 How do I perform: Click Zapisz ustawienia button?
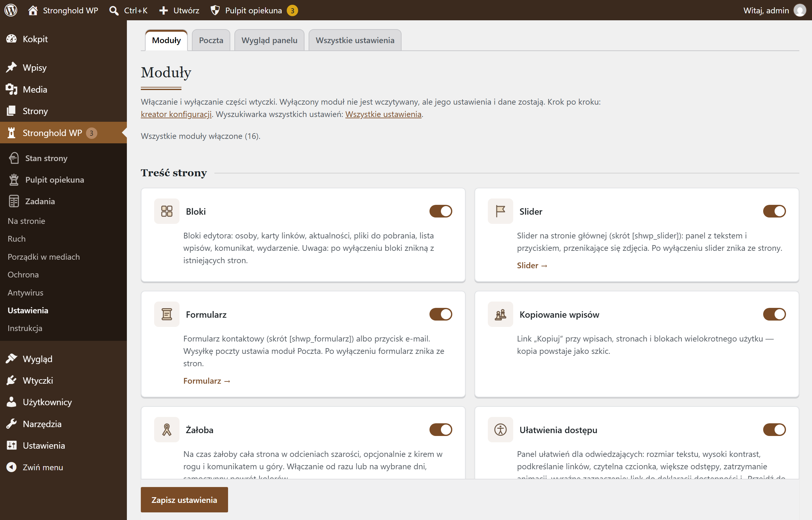(184, 499)
